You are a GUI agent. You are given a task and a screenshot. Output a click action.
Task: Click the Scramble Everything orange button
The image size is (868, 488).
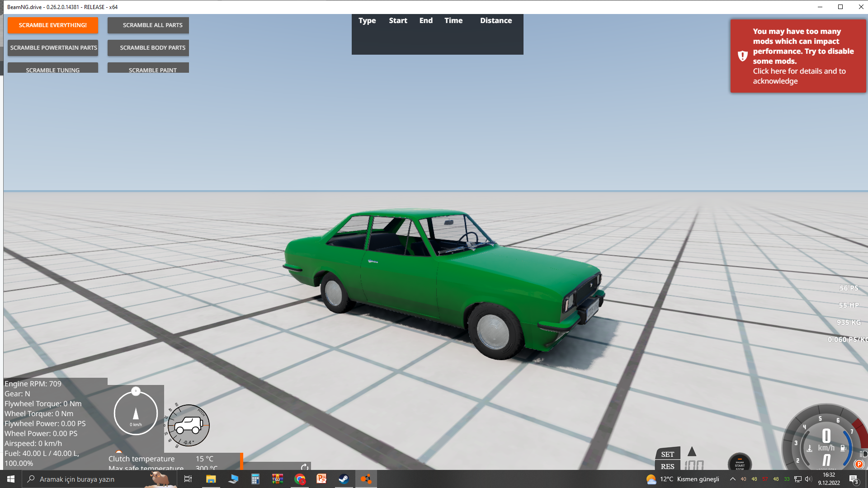coord(53,25)
